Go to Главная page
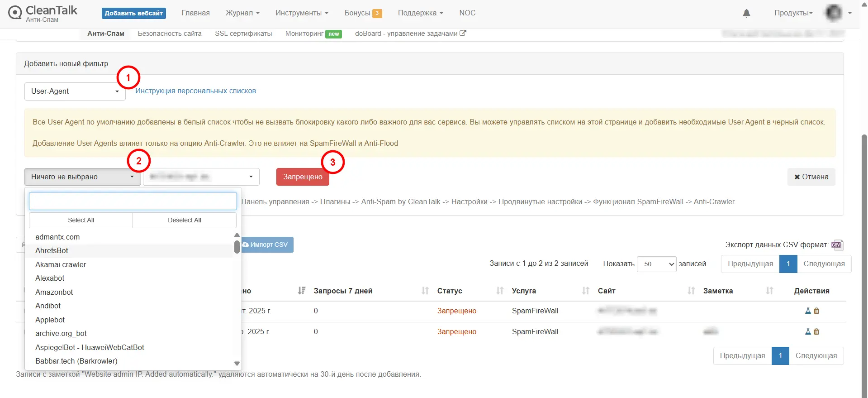The width and height of the screenshot is (868, 398). (195, 13)
